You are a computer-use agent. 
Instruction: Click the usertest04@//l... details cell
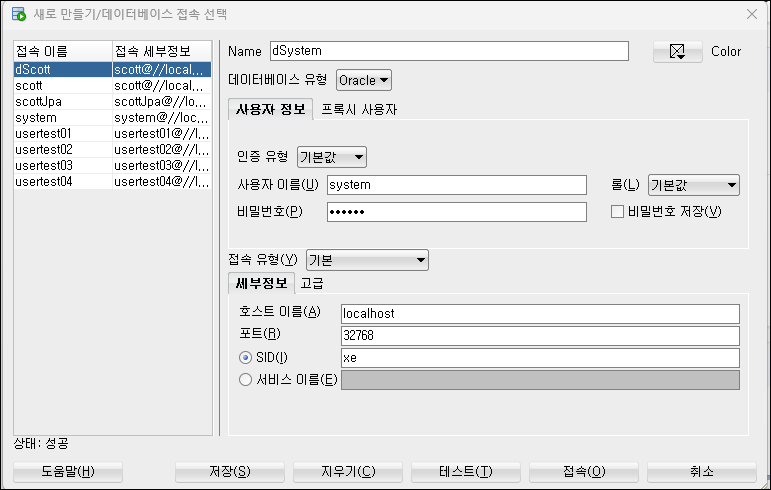click(x=162, y=181)
